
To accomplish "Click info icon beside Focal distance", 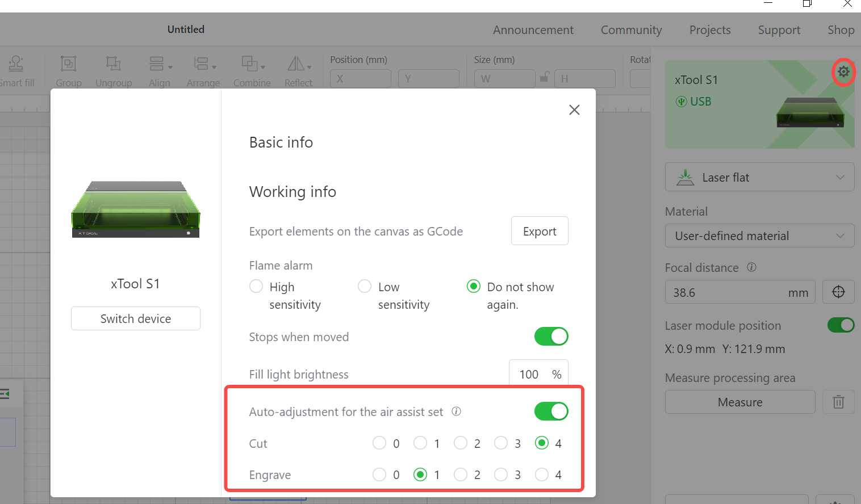I will click(x=751, y=267).
